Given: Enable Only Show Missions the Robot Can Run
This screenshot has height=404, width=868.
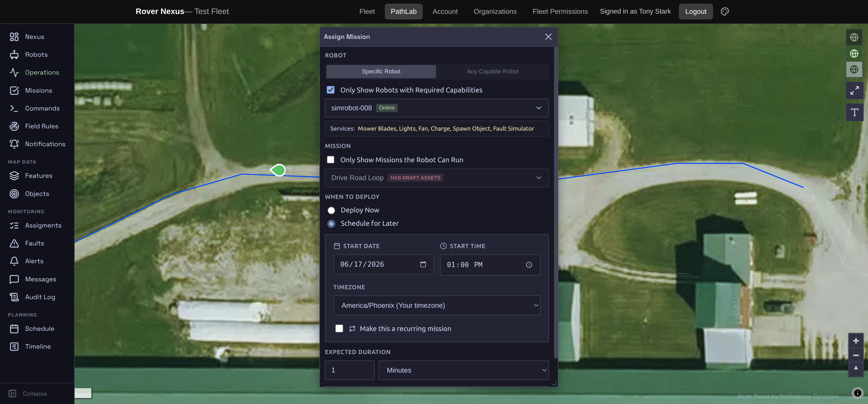Looking at the screenshot, I should [331, 160].
